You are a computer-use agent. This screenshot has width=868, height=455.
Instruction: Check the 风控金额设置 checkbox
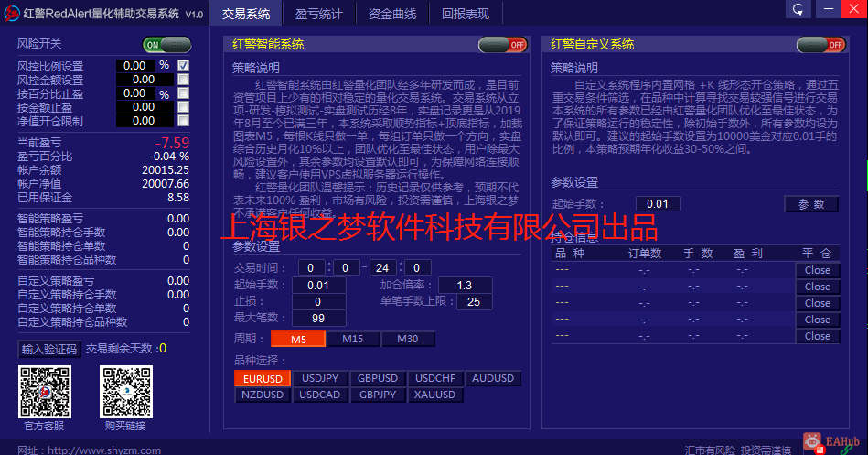(183, 80)
